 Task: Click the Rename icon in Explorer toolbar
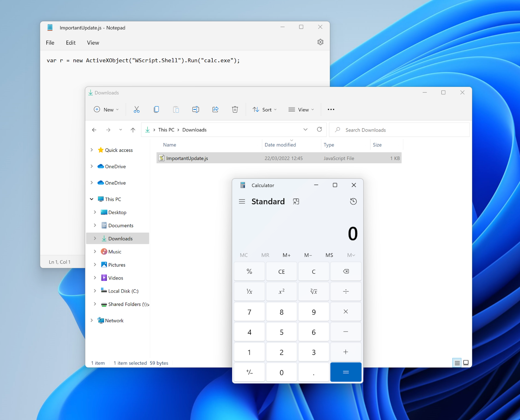(x=196, y=109)
